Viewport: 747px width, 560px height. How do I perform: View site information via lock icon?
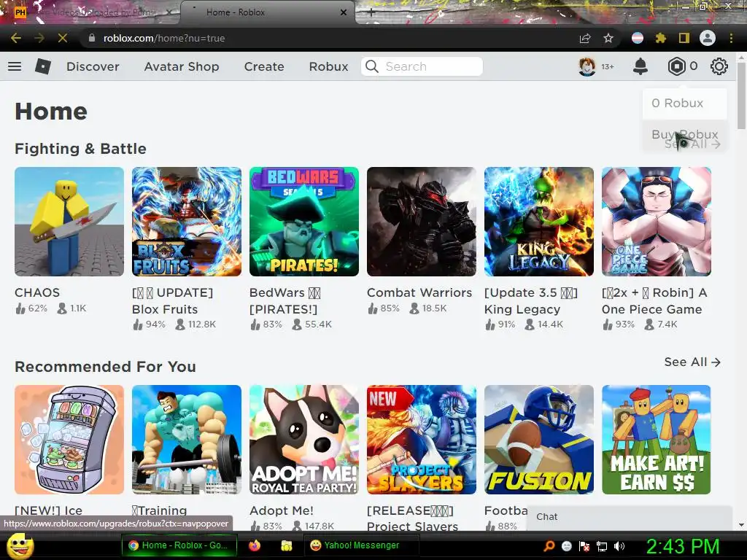coord(91,38)
